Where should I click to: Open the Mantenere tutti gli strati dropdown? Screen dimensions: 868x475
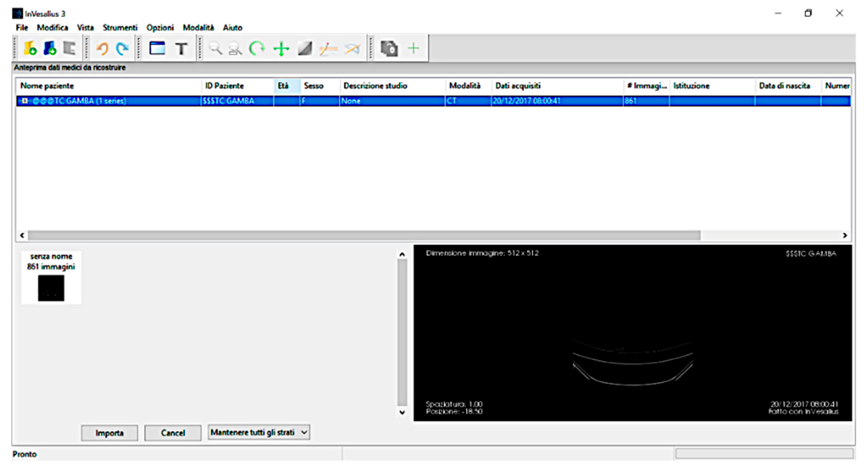click(259, 432)
